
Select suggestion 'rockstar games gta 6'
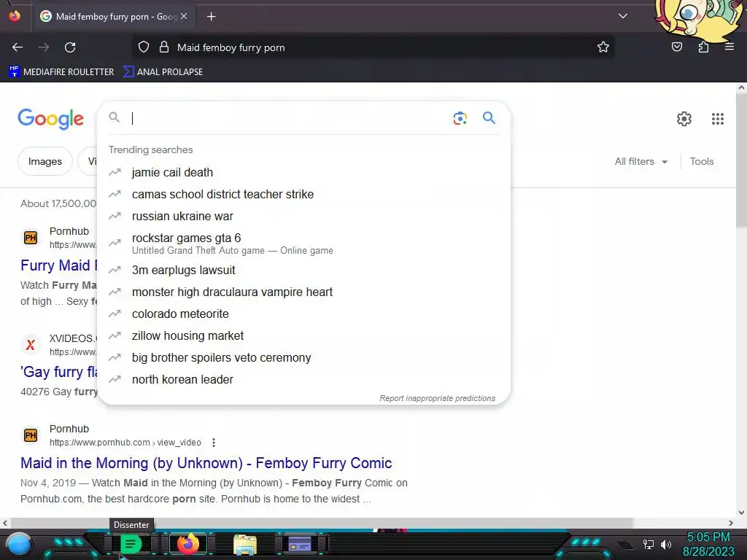(x=303, y=244)
